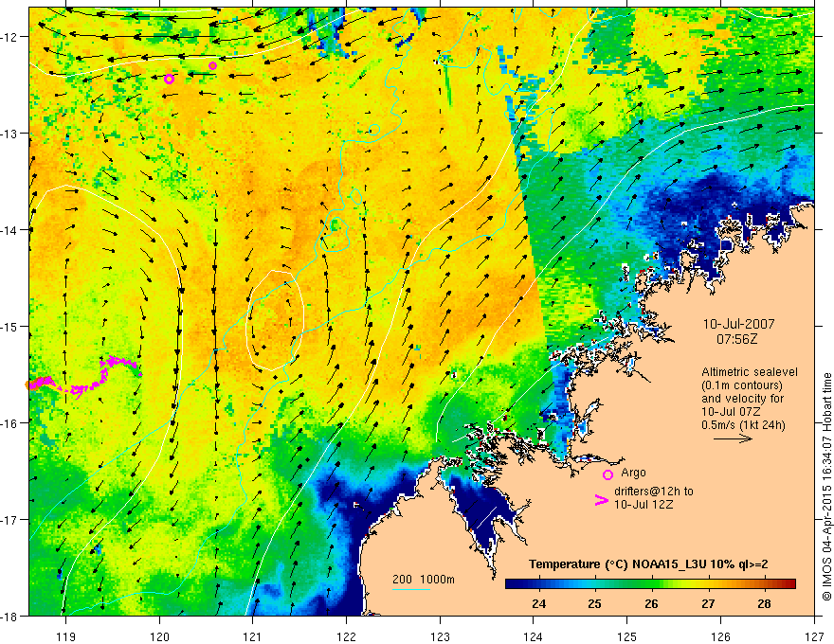
Task: Click the Argo legend circle symbol
Action: pos(607,474)
